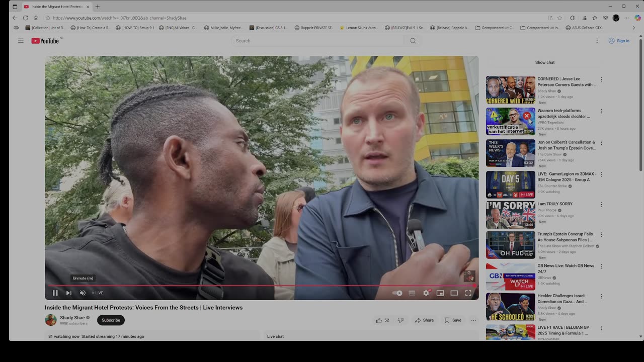Open options for Waarom tech-platforms video
Viewport: 644px width, 362px height.
(601, 111)
